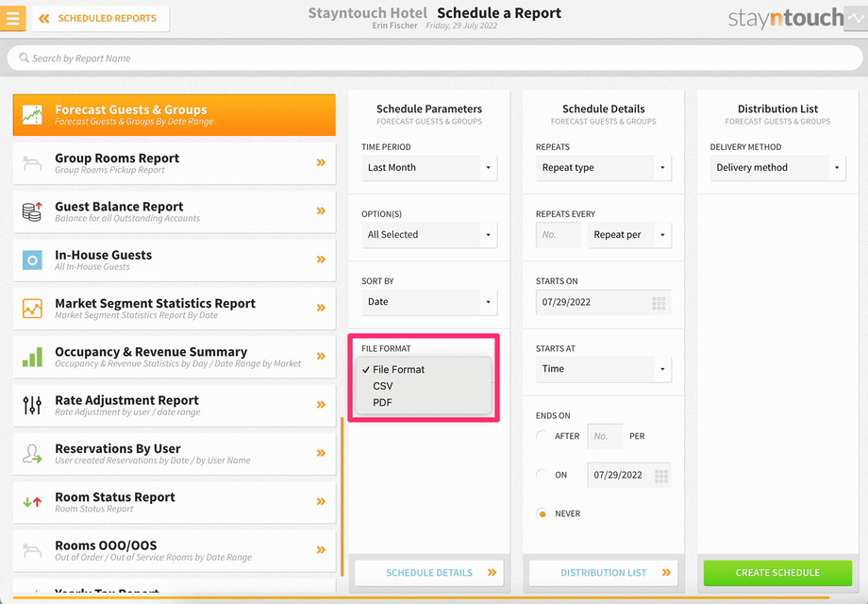Image resolution: width=868 pixels, height=604 pixels.
Task: Choose CSV file format option
Action: (424, 386)
